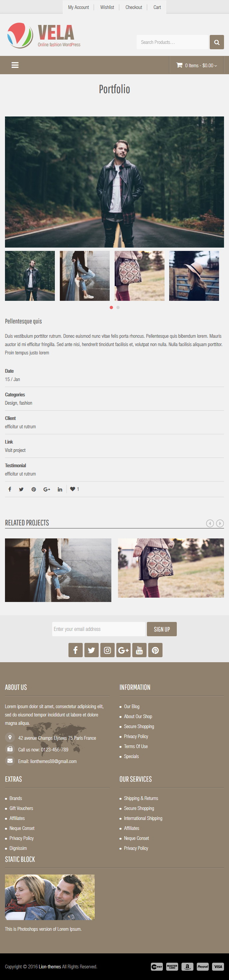Open My Account top menu item
This screenshot has width=229, height=980.
coord(78,7)
